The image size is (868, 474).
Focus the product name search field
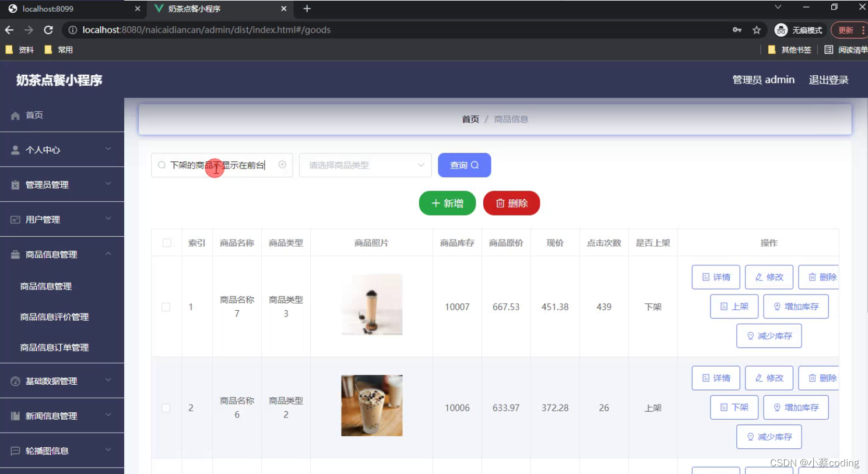tap(222, 165)
